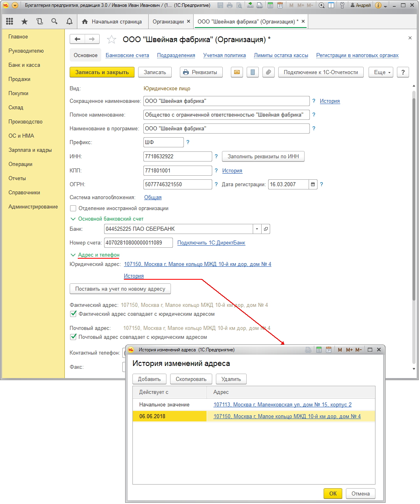Open the info icon in title bar
Viewport: 420px width, 504px height.
click(378, 5)
